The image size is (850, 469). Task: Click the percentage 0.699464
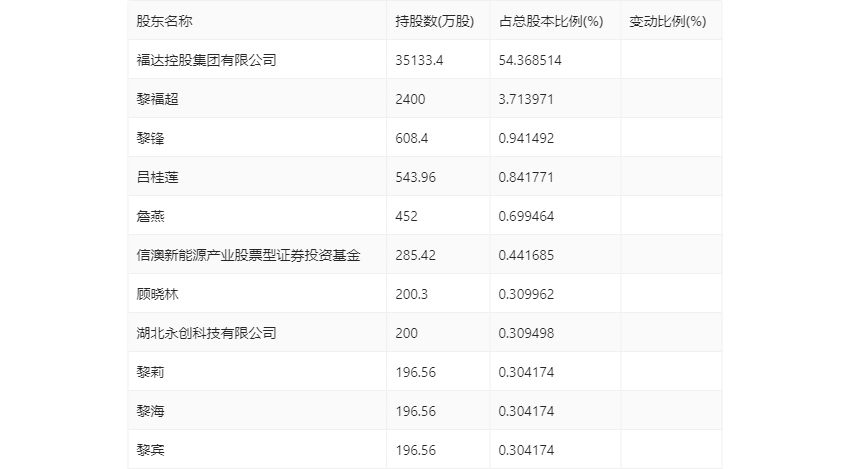[526, 216]
